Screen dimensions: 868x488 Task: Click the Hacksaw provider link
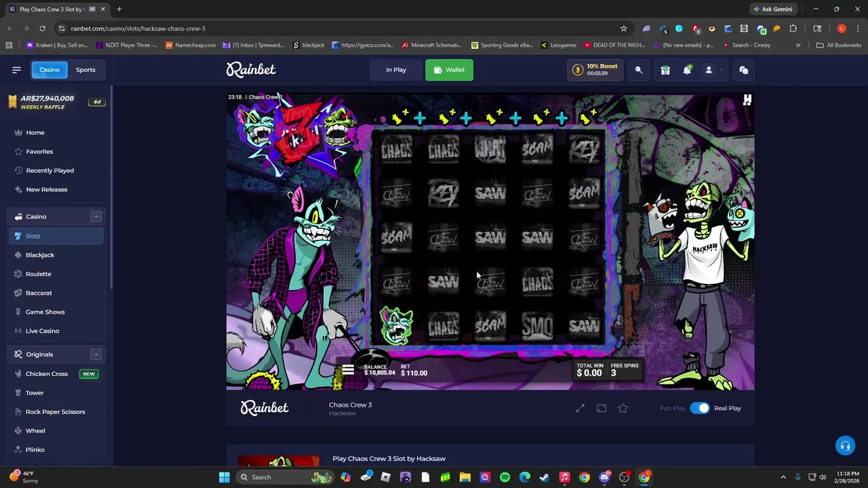[x=342, y=413]
